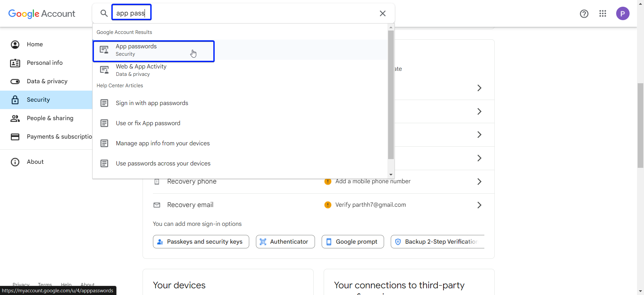Click the Payments credit card icon
The height and width of the screenshot is (295, 644).
tap(15, 137)
